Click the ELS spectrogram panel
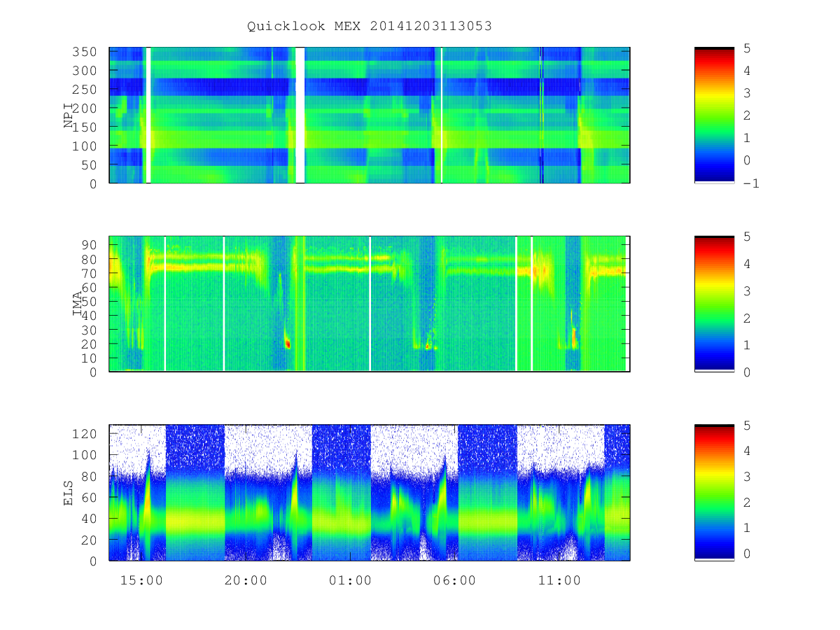The image size is (840, 630). [370, 493]
